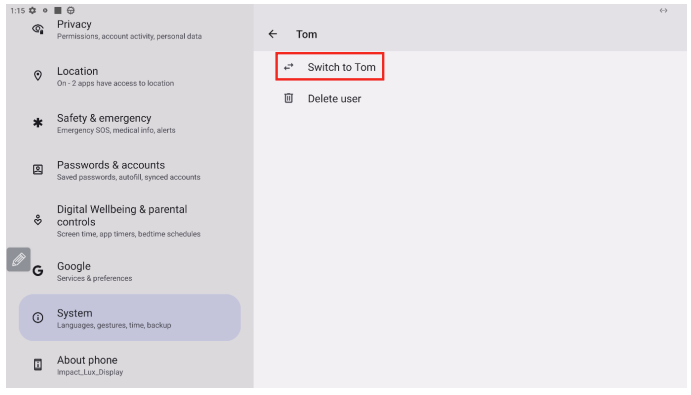Click the About phone device icon
The image size is (691, 395).
coord(38,365)
